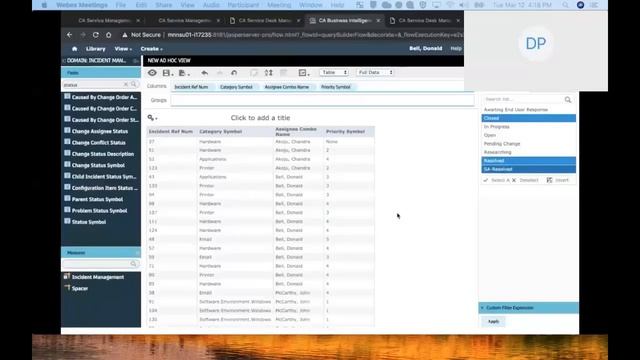The width and height of the screenshot is (640, 360).
Task: Open the Audio menu in menu bar
Action: (211, 5)
